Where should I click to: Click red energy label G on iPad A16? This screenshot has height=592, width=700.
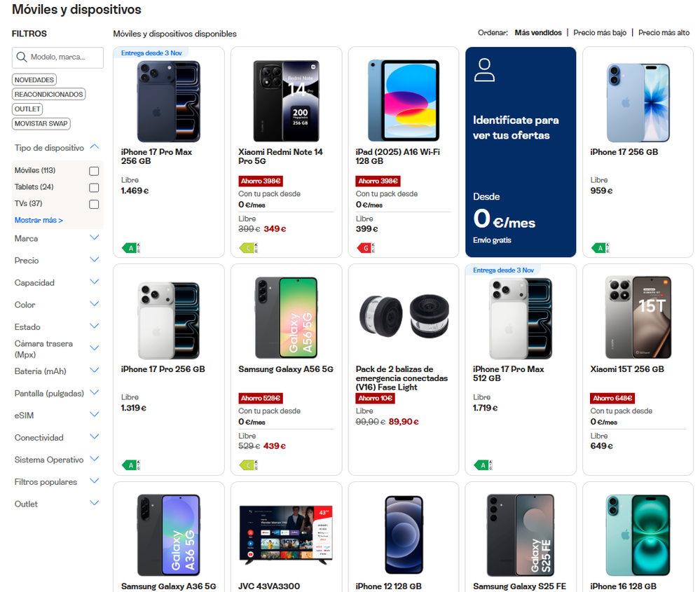[x=366, y=247]
